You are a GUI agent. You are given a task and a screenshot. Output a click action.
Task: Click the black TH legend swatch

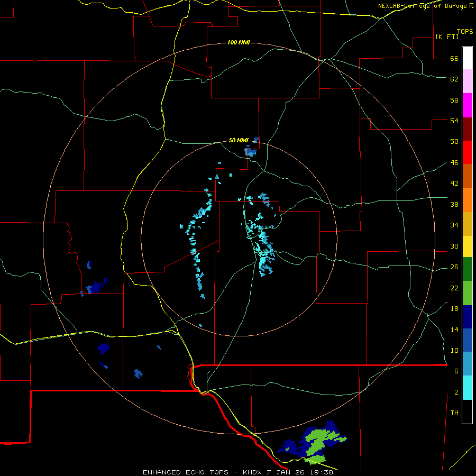(x=467, y=411)
